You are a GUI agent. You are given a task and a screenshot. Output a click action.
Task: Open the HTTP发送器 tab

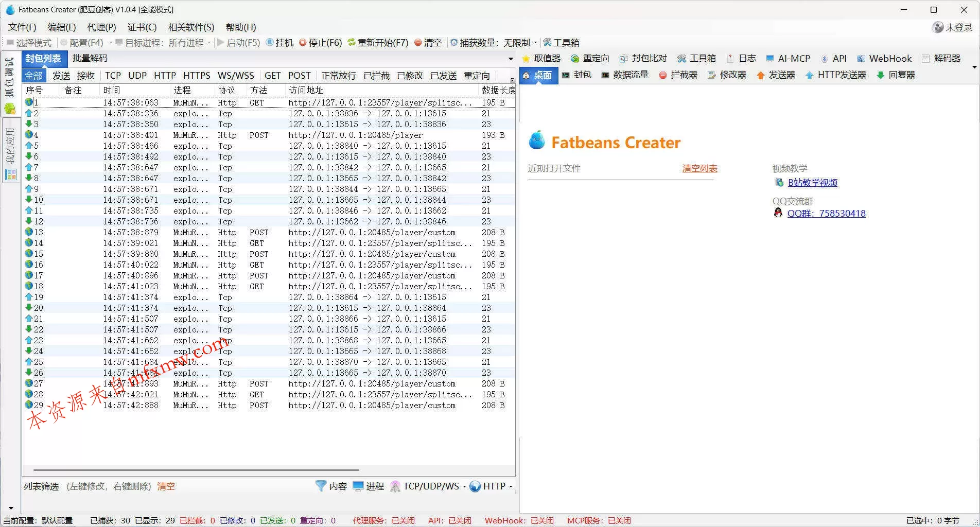click(x=836, y=75)
